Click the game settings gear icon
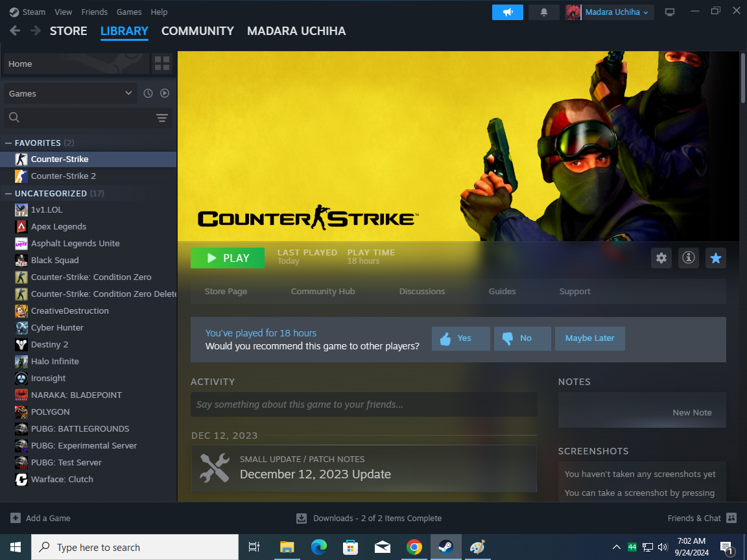 [x=661, y=258]
